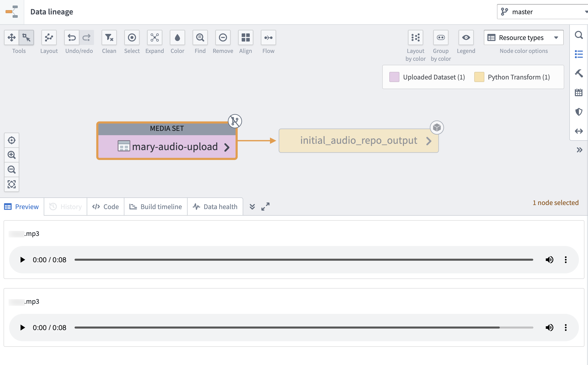Click the Clean filter icon

(109, 38)
